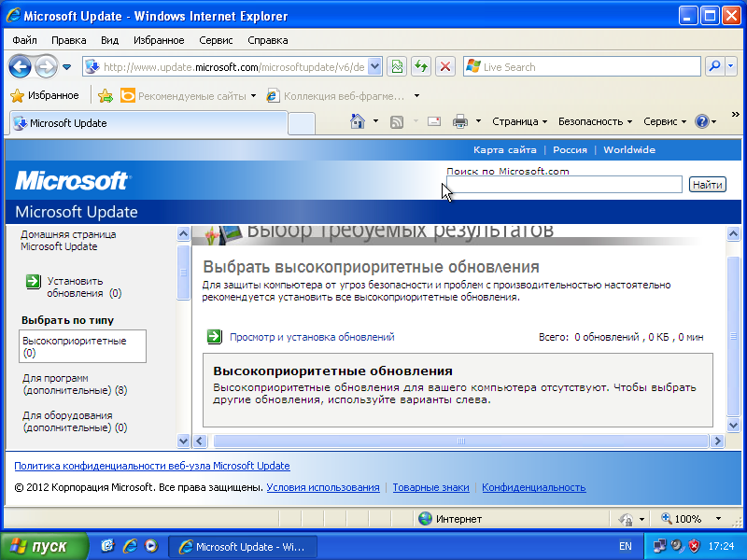Click Установить обновления green arrow icon

34,282
